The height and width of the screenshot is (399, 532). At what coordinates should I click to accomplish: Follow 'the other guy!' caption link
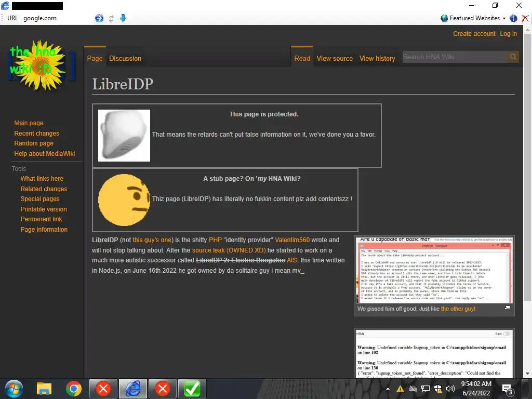tap(458, 309)
